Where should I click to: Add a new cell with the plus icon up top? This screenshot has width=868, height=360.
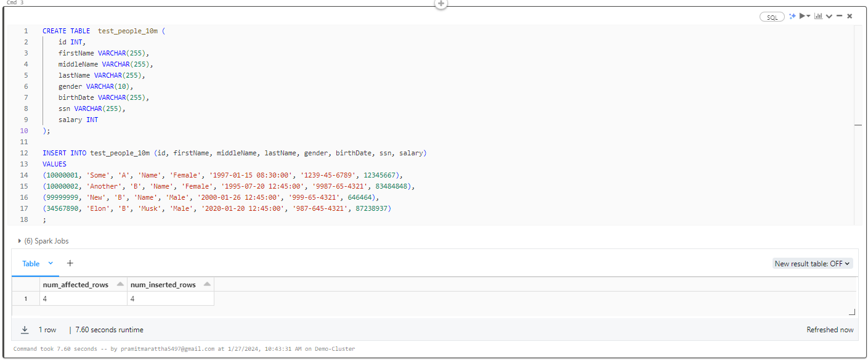(440, 5)
